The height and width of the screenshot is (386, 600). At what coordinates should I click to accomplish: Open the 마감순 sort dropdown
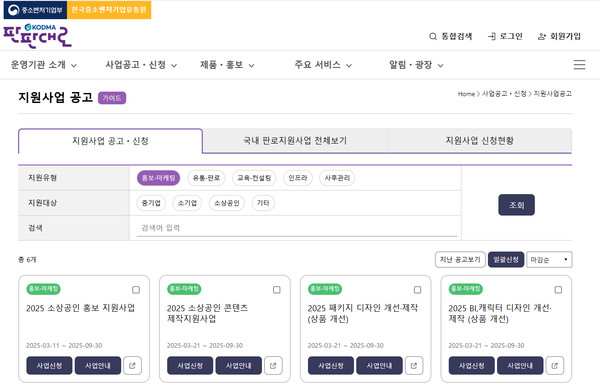click(x=549, y=259)
